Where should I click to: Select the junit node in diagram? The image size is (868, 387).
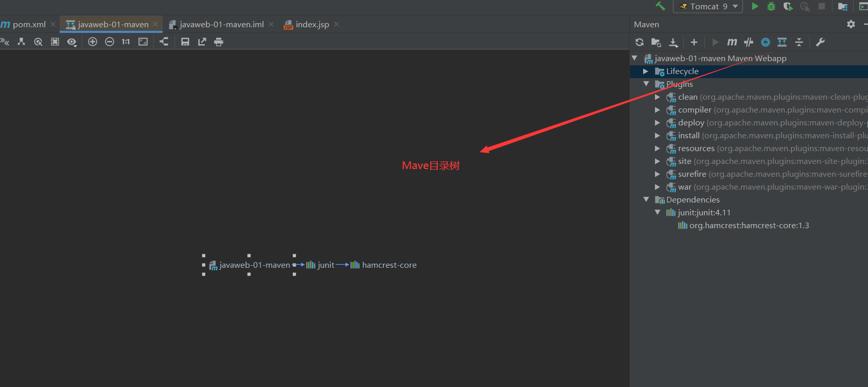pos(320,265)
